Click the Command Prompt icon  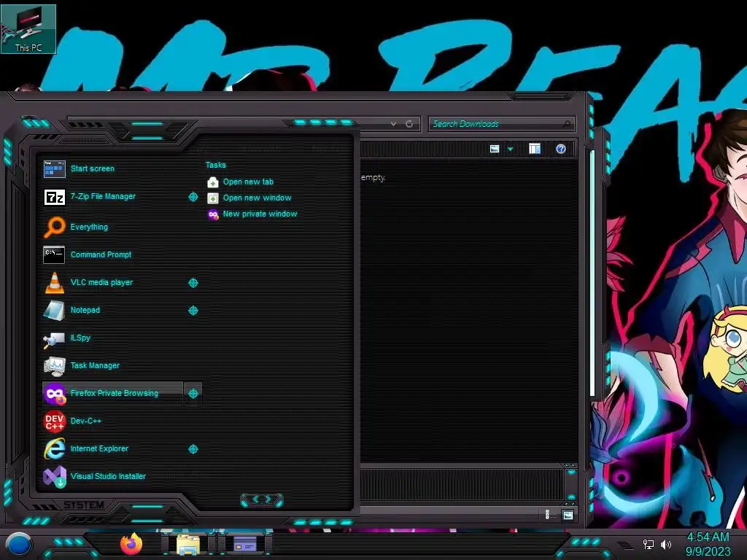tap(54, 254)
